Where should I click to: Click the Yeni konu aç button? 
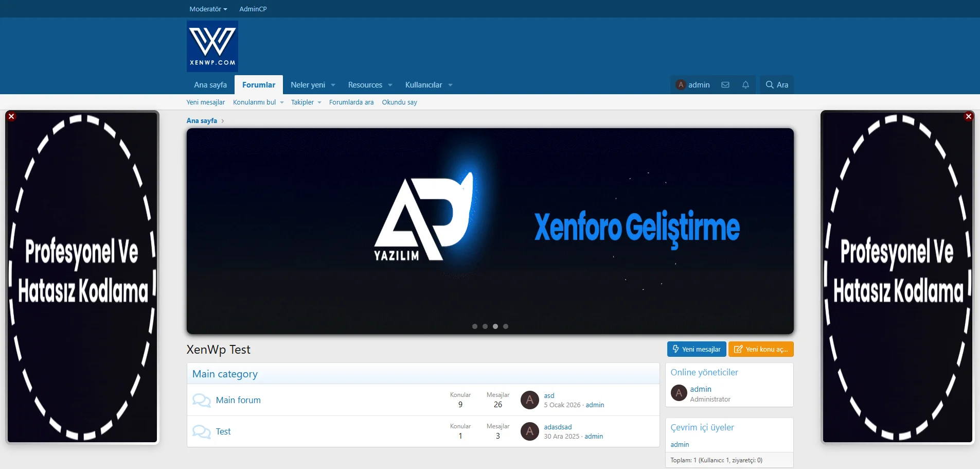click(761, 349)
